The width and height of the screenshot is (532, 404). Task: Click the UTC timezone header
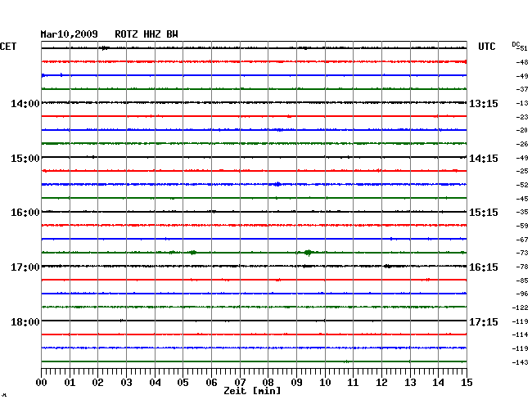coord(487,47)
